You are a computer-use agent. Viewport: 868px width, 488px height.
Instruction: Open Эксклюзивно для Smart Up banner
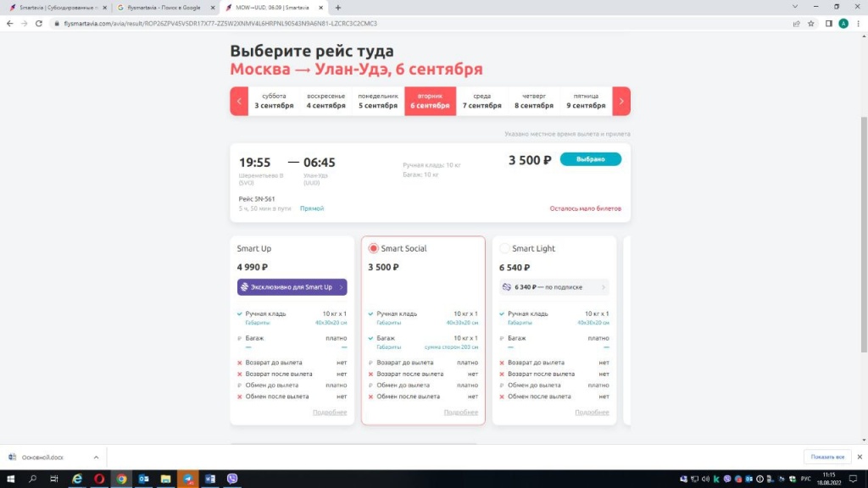(292, 287)
